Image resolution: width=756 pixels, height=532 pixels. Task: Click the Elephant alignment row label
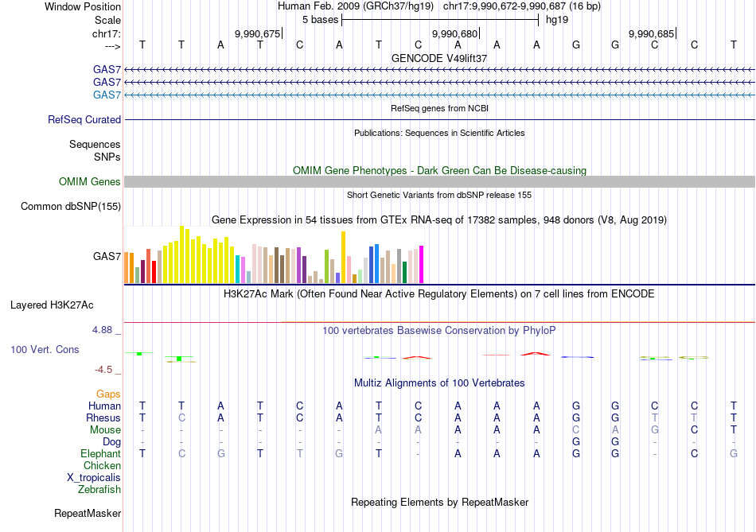tap(101, 454)
